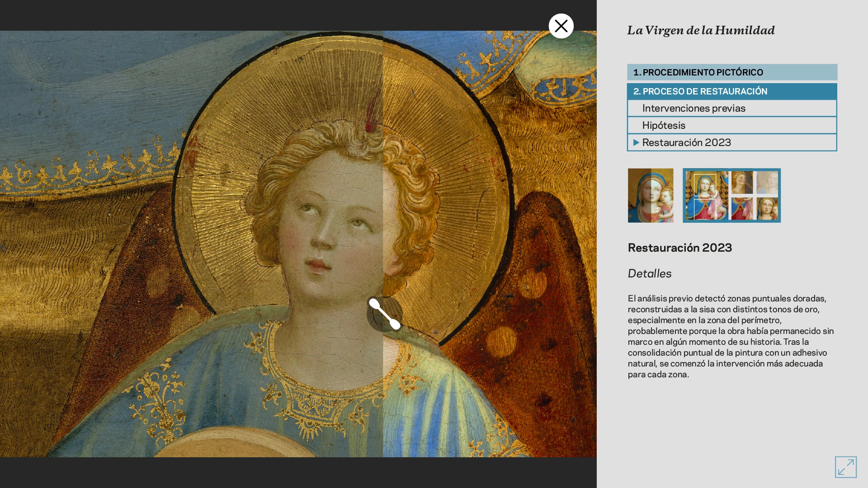868x488 pixels.
Task: Open section 1. Procedimiento pictórico
Action: coord(732,72)
